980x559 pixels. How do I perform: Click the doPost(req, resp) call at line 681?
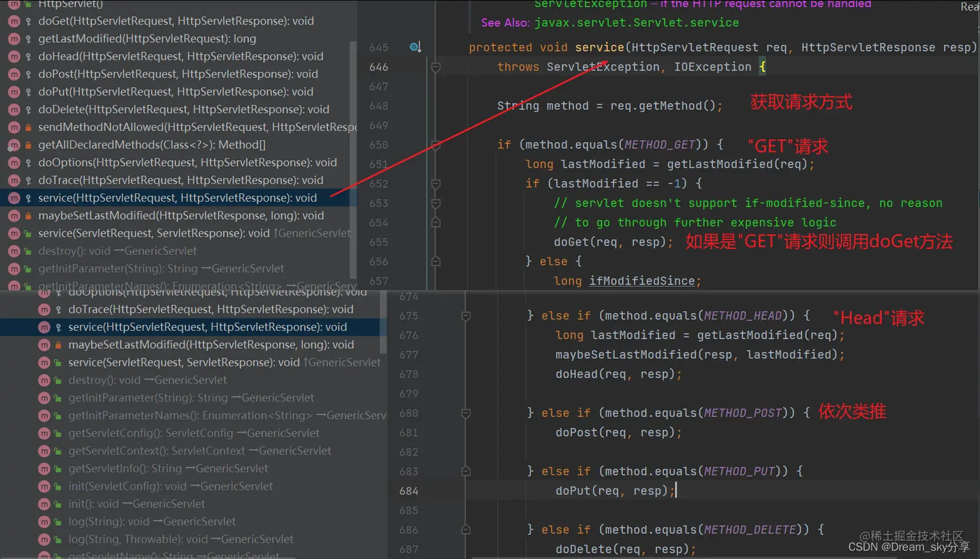(x=618, y=433)
